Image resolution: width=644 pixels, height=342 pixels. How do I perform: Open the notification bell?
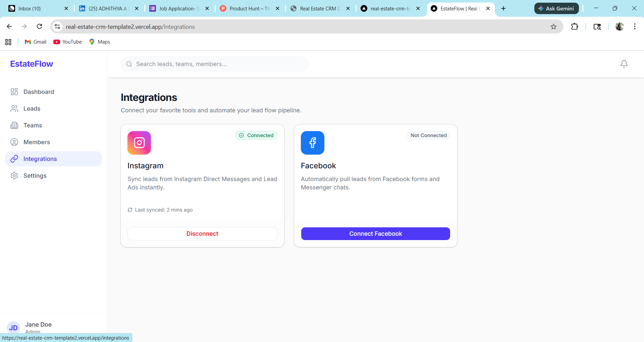(624, 64)
